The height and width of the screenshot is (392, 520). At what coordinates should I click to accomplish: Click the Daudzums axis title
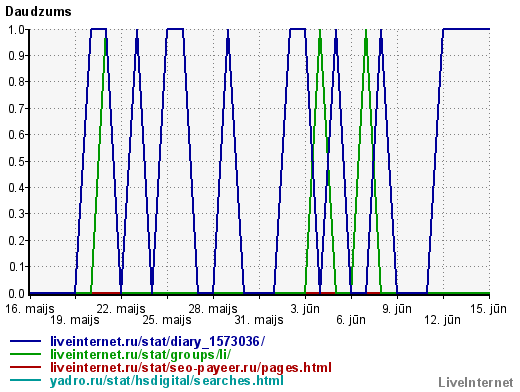coord(38,12)
